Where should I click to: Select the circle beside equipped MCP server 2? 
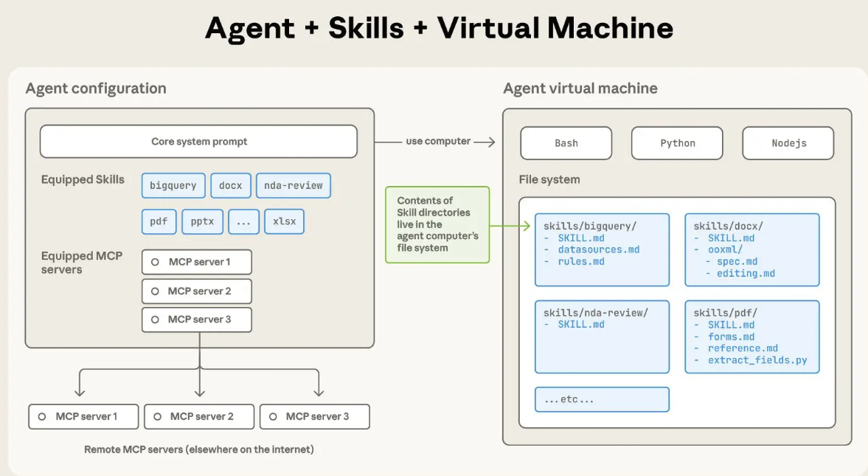tap(155, 292)
